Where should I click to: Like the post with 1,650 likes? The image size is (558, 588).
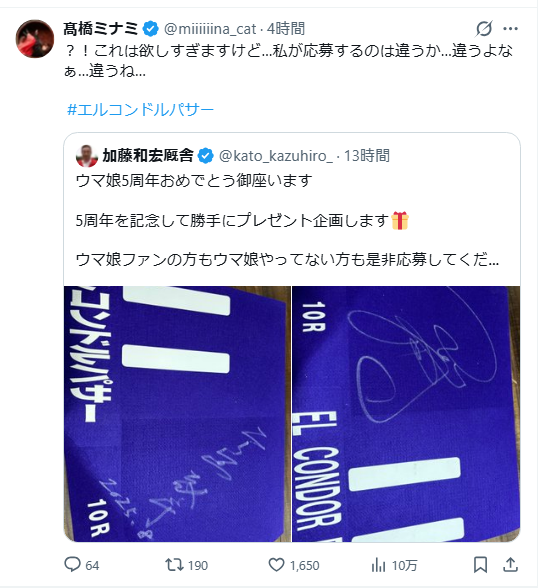276,565
